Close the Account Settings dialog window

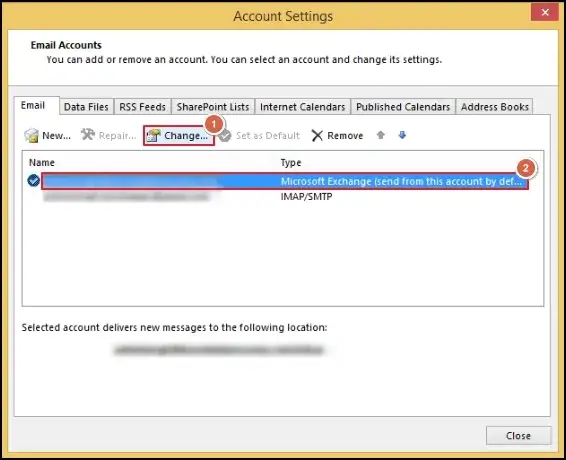545,12
